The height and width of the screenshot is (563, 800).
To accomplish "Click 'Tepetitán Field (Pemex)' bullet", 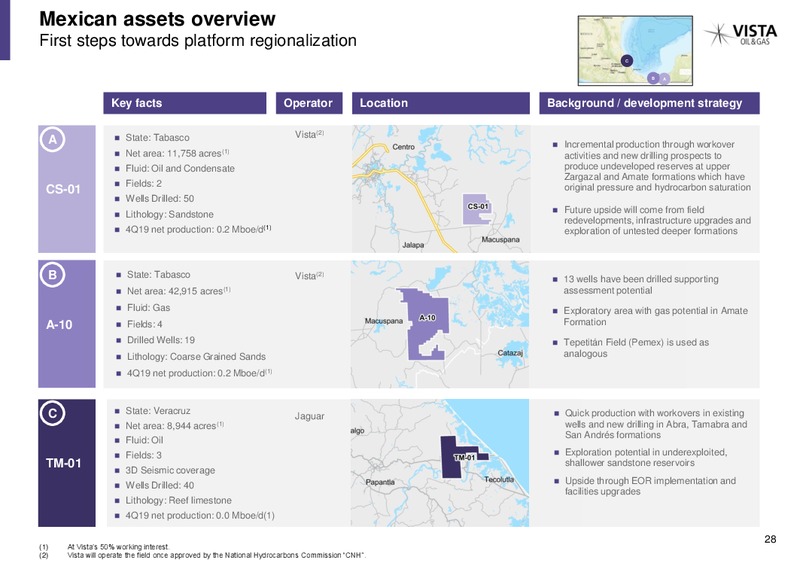I will click(x=636, y=348).
